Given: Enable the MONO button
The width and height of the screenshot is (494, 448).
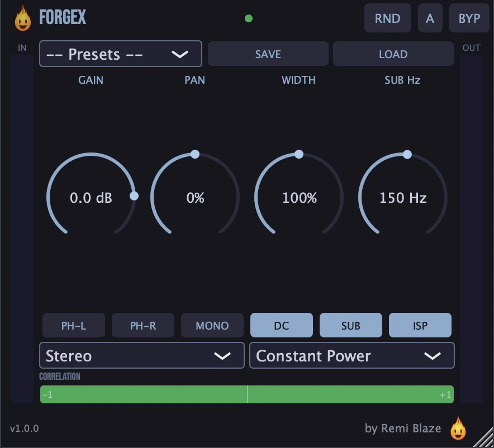Looking at the screenshot, I should pos(212,325).
